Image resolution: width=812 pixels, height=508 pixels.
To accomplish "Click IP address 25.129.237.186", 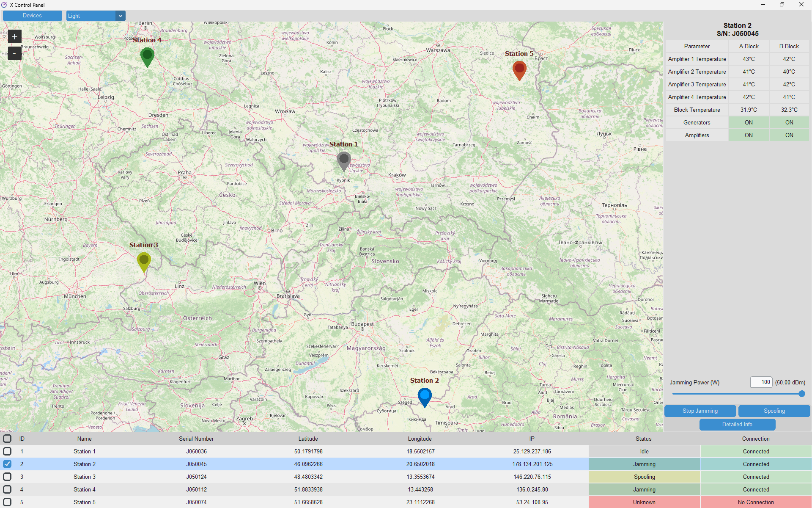I will (x=532, y=451).
